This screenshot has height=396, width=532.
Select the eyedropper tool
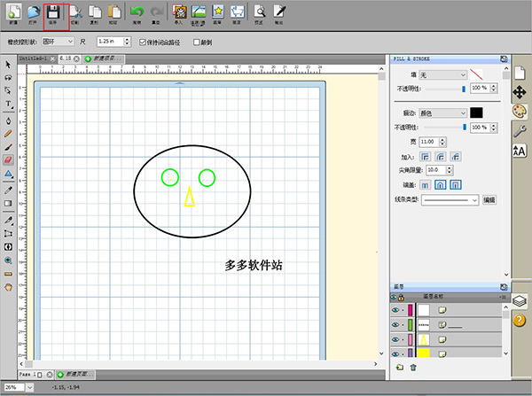(x=8, y=190)
